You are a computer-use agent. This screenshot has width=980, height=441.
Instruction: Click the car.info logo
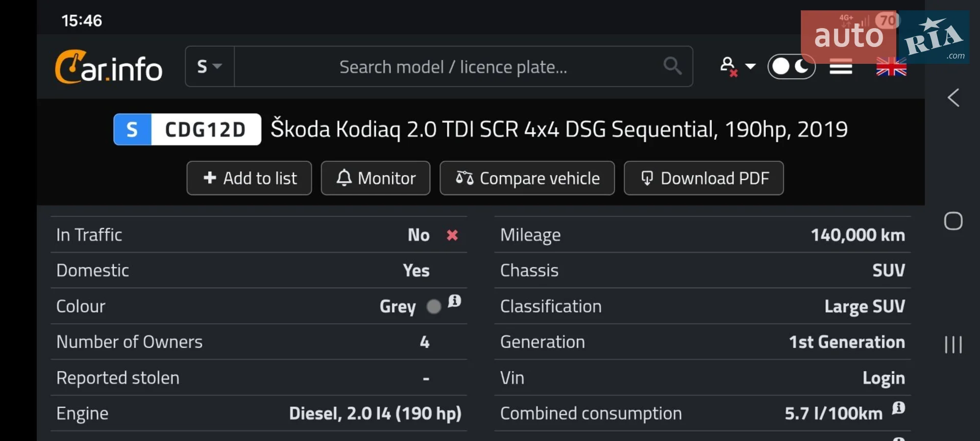(108, 67)
